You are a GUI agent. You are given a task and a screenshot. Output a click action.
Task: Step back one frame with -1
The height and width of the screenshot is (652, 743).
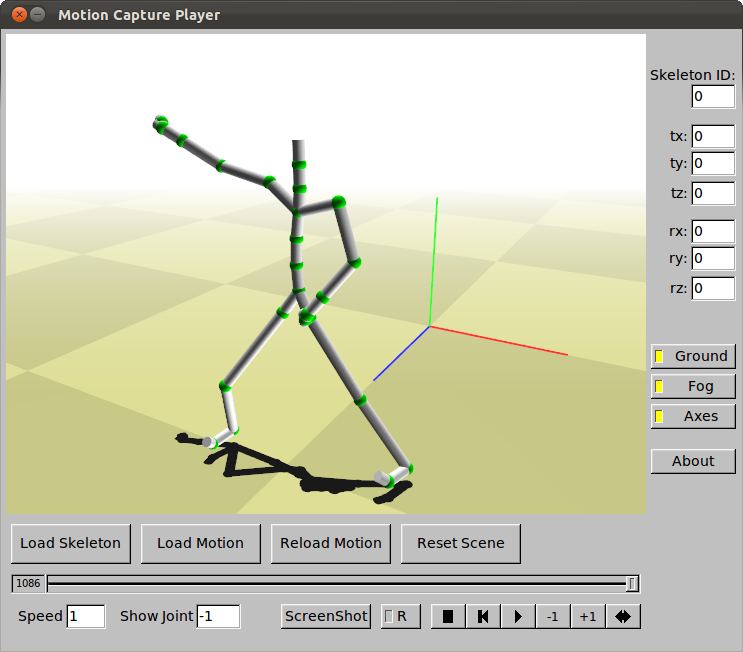tap(553, 616)
